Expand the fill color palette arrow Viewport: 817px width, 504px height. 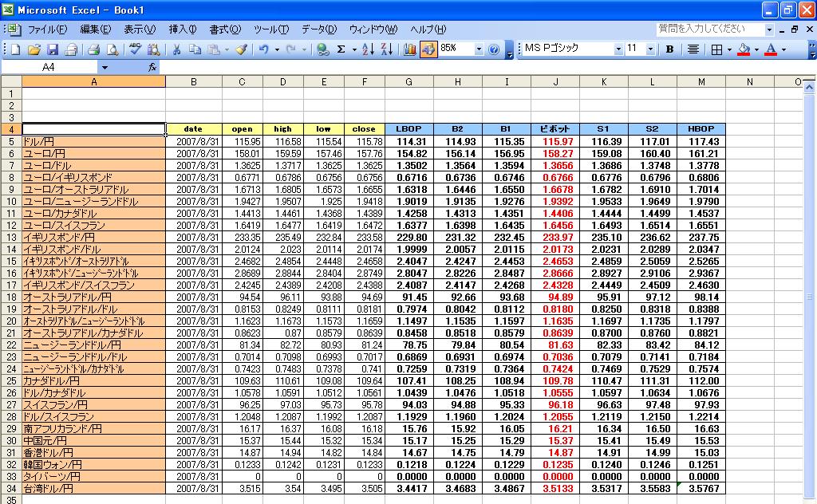(x=756, y=49)
